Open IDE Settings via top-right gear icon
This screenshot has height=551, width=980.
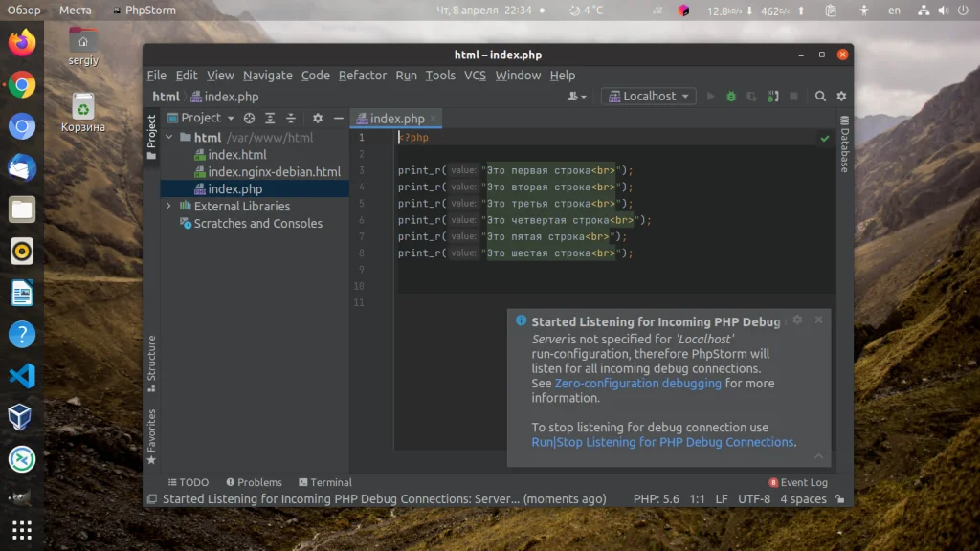tap(840, 96)
